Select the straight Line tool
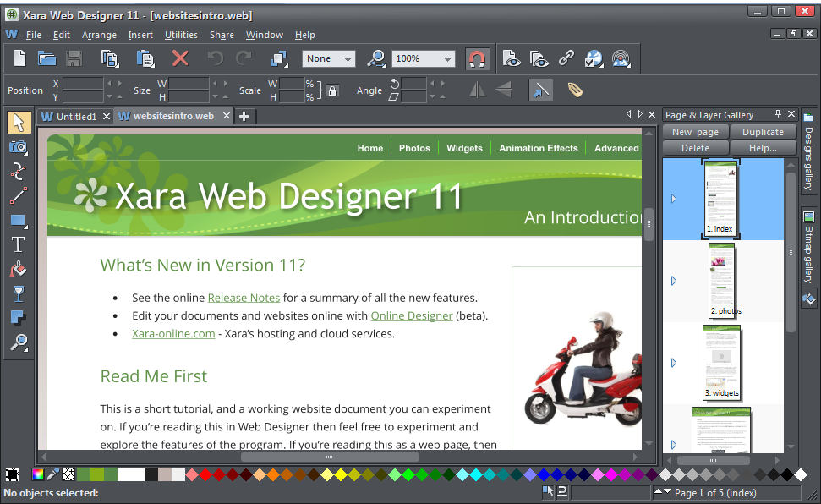This screenshot has width=821, height=504. (19, 196)
